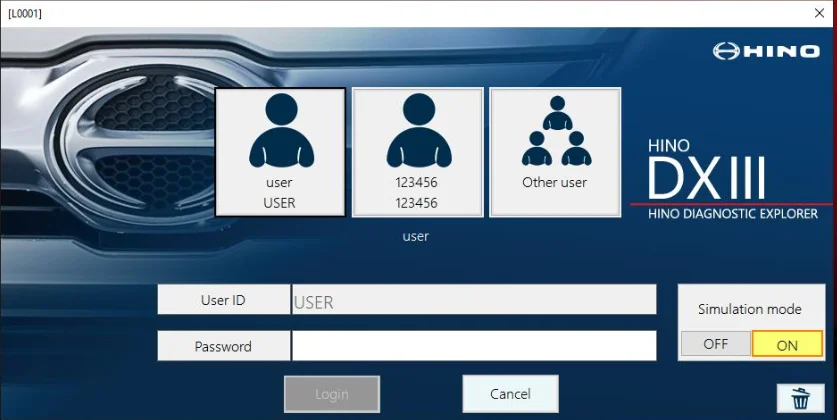Click the [L0001] window title text
The width and height of the screenshot is (837, 420).
pyautogui.click(x=25, y=13)
